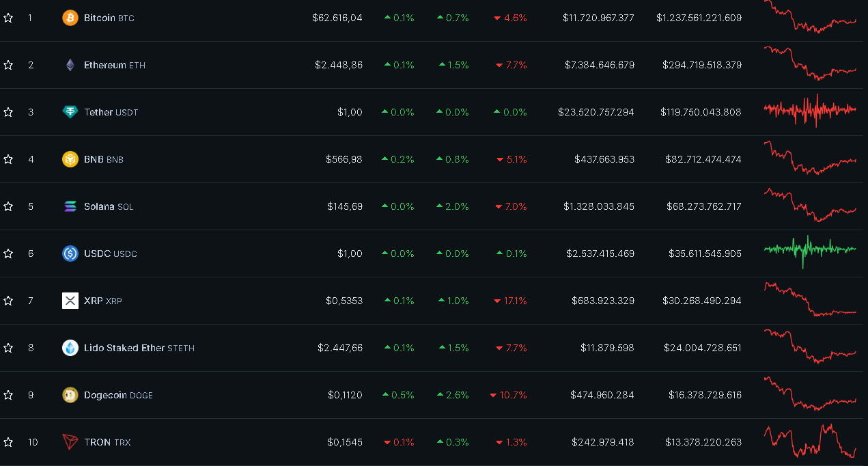Viewport: 868px width, 466px height.
Task: Open USDC's green sparkline chart
Action: click(810, 251)
